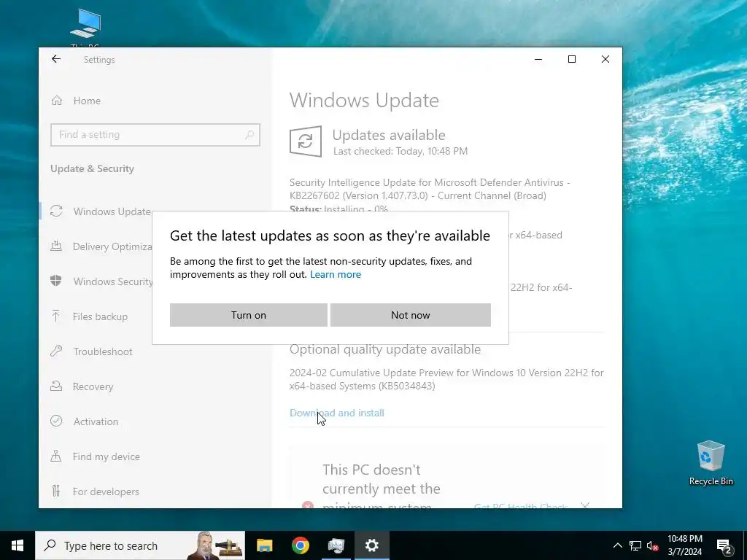Image resolution: width=747 pixels, height=560 pixels.
Task: Maximize the Settings window
Action: pyautogui.click(x=572, y=59)
